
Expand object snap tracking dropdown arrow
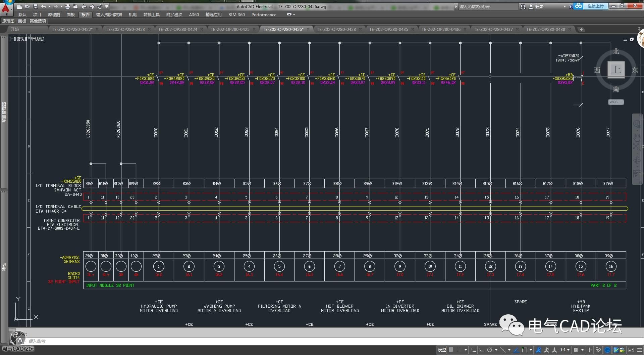point(509,350)
